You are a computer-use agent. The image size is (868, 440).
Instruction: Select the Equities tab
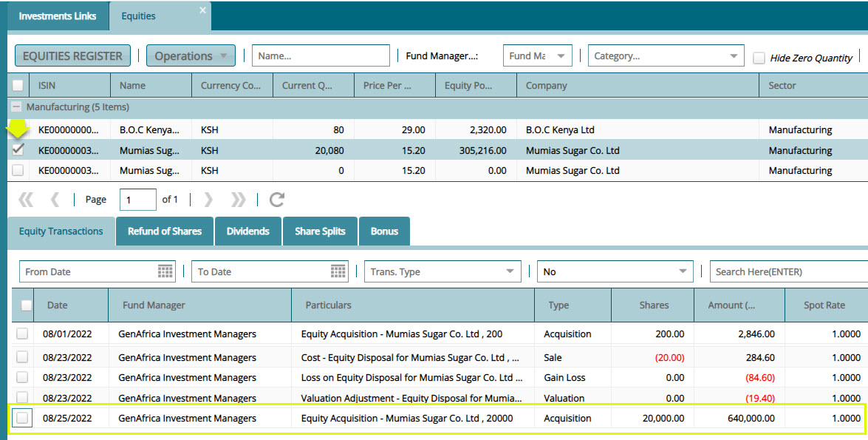pyautogui.click(x=138, y=16)
